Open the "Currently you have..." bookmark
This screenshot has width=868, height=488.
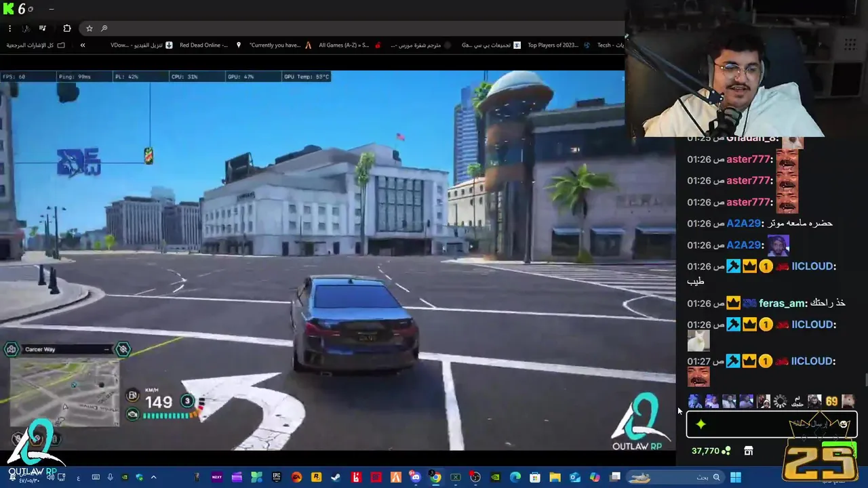[x=280, y=45]
